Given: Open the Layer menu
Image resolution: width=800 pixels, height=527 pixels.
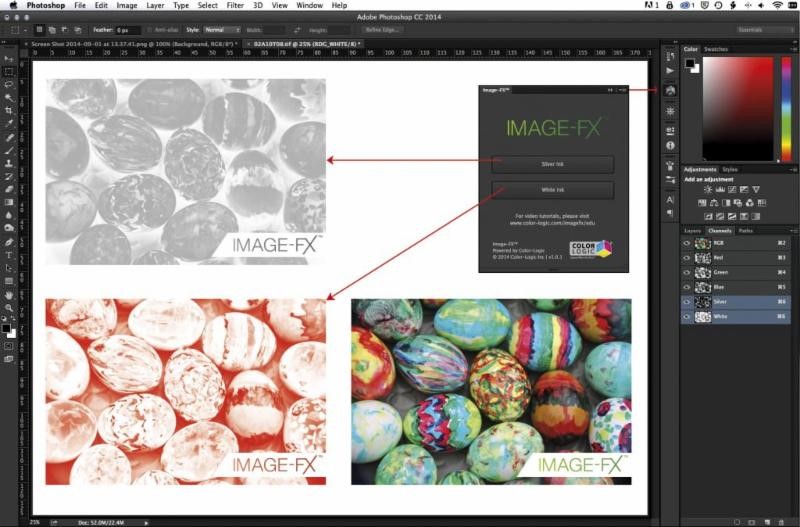Looking at the screenshot, I should pos(155,5).
